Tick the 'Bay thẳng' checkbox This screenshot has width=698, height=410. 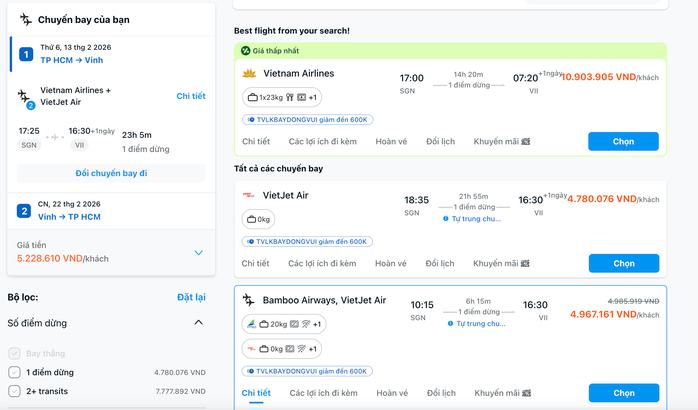pos(14,353)
